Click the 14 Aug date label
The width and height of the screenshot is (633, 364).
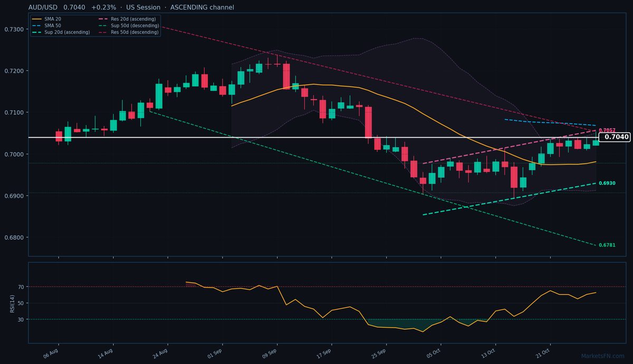point(105,353)
